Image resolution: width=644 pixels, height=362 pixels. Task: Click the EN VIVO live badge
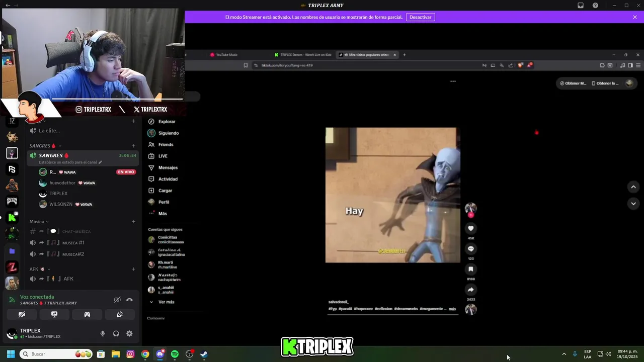126,172
